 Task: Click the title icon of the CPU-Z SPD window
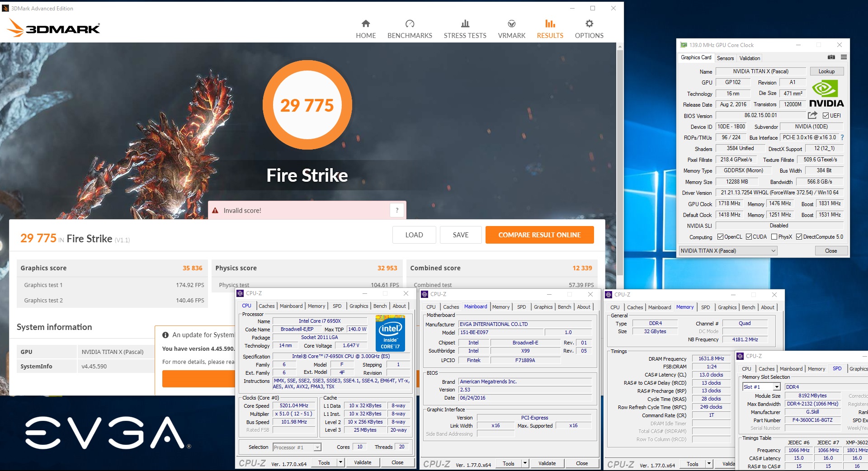pyautogui.click(x=740, y=356)
